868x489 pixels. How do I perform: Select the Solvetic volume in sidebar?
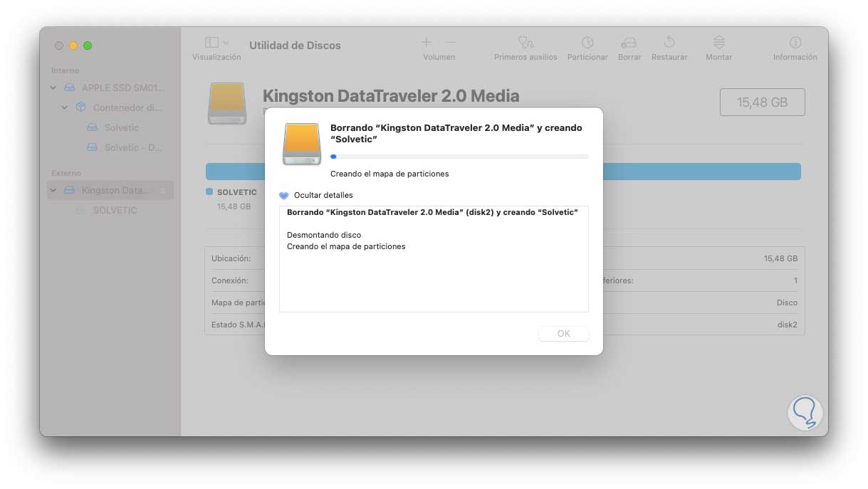[110, 127]
